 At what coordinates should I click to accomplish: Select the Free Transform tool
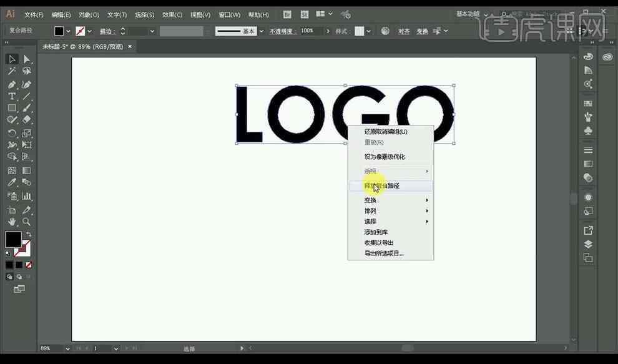26,145
